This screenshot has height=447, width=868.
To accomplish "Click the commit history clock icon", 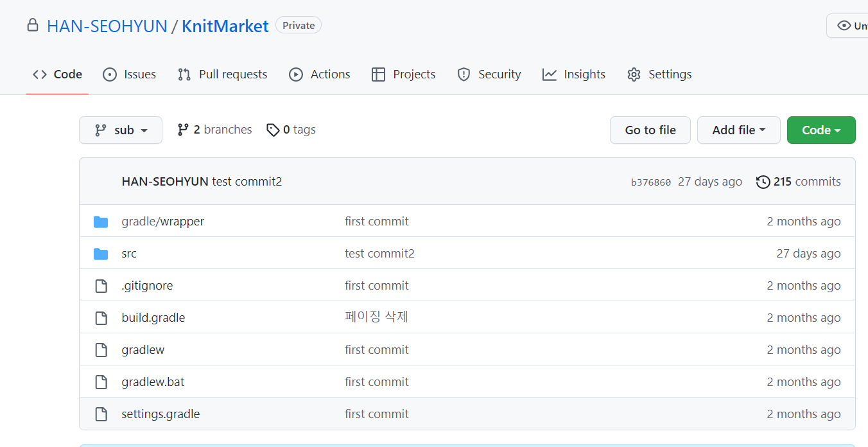I will tap(763, 182).
